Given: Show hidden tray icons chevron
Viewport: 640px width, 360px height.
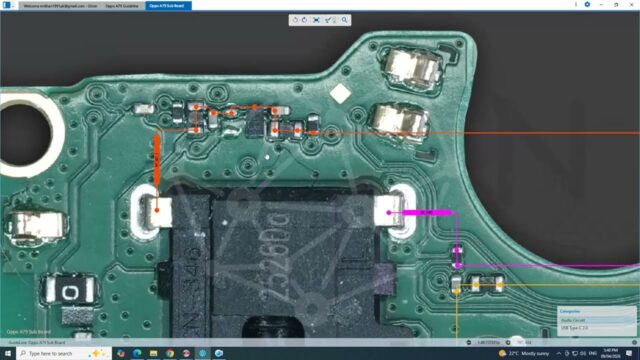Looking at the screenshot, I should point(559,353).
